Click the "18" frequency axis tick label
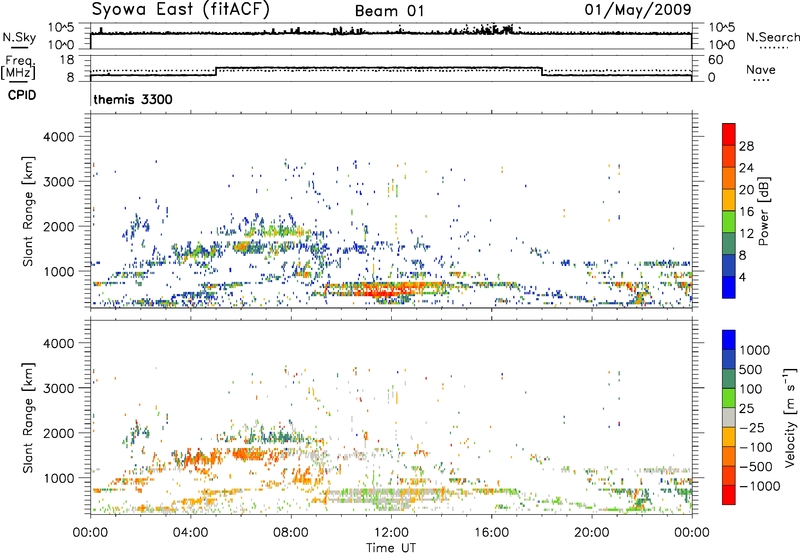The width and height of the screenshot is (800, 554). 66,60
